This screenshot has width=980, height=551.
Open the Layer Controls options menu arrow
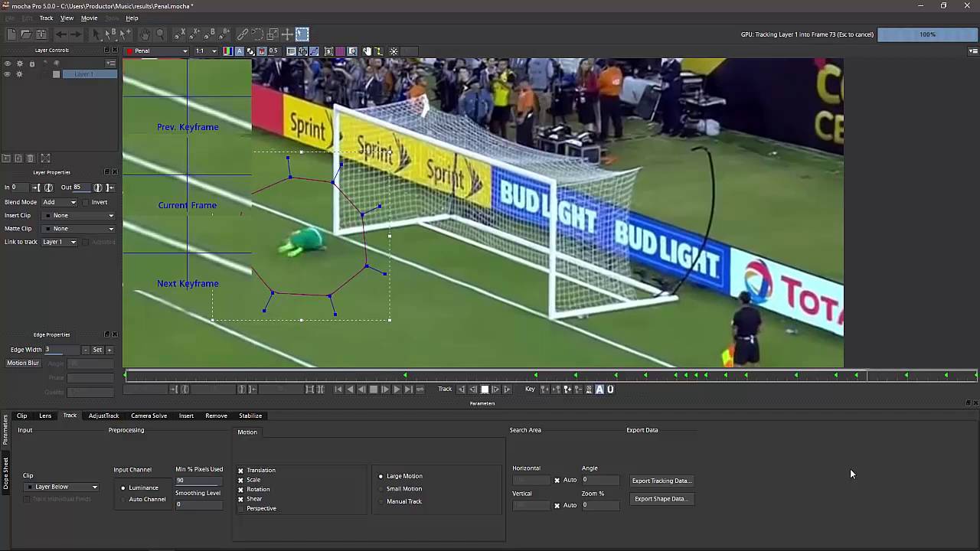point(111,63)
